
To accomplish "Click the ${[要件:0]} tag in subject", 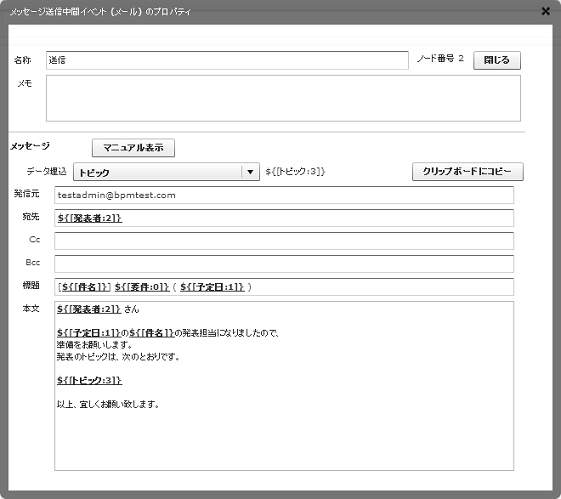I will tap(142, 287).
